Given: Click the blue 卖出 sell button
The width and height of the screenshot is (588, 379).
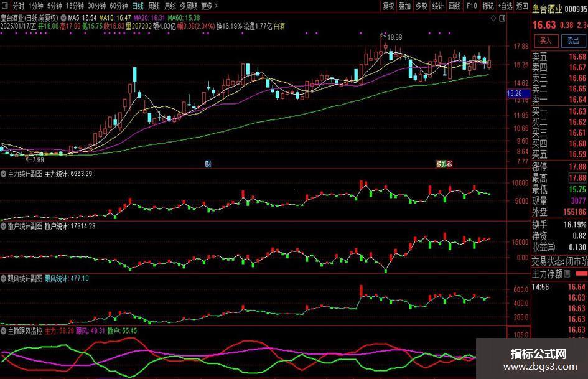Looking at the screenshot, I should [573, 40].
